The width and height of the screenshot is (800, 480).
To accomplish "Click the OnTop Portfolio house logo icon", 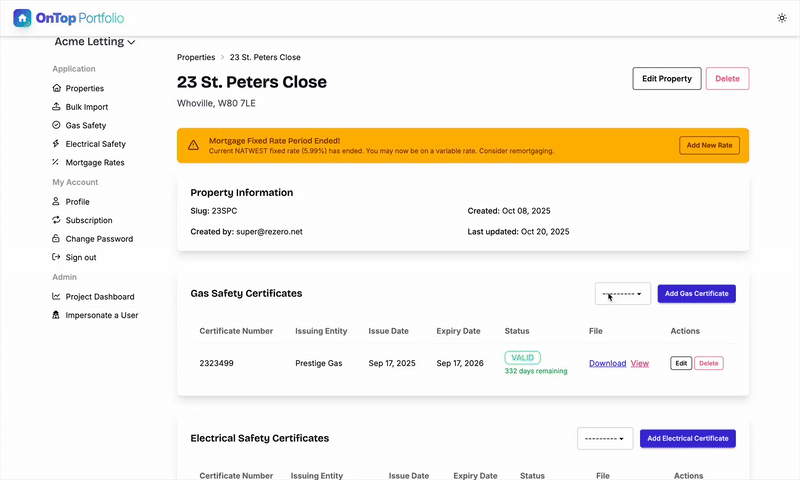I will [x=22, y=18].
